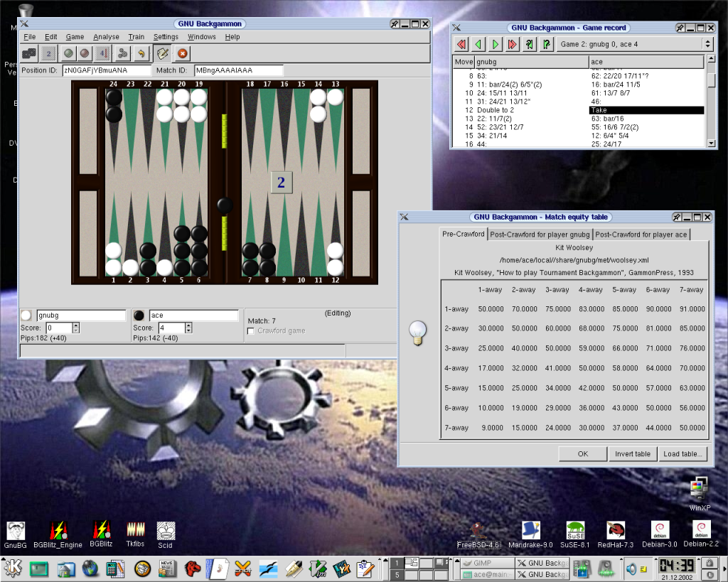Open the Windows menu
The image size is (728, 582).
(x=201, y=37)
